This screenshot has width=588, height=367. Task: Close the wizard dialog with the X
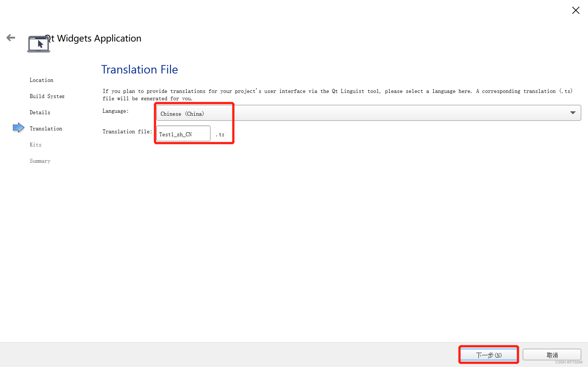tap(575, 10)
